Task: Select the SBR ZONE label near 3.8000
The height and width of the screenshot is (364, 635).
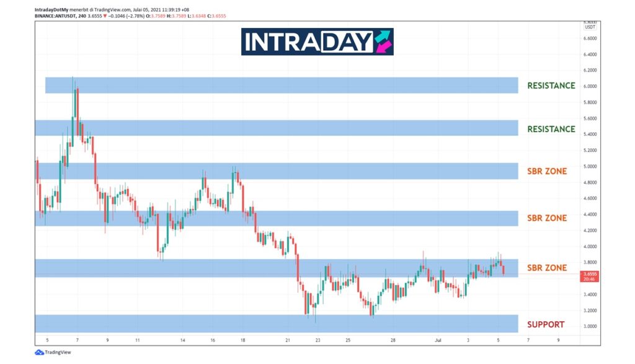Action: coord(546,268)
